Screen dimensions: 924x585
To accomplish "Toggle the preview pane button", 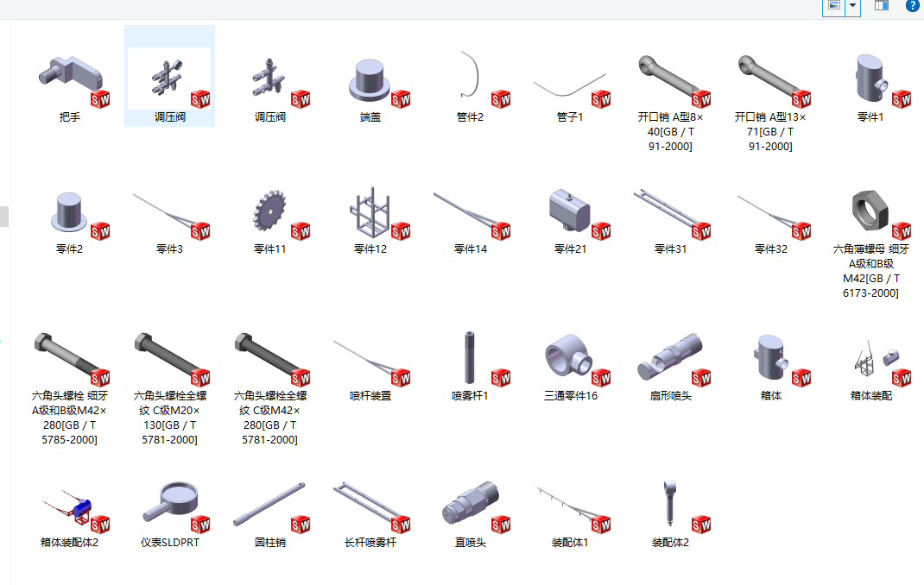I will [881, 6].
